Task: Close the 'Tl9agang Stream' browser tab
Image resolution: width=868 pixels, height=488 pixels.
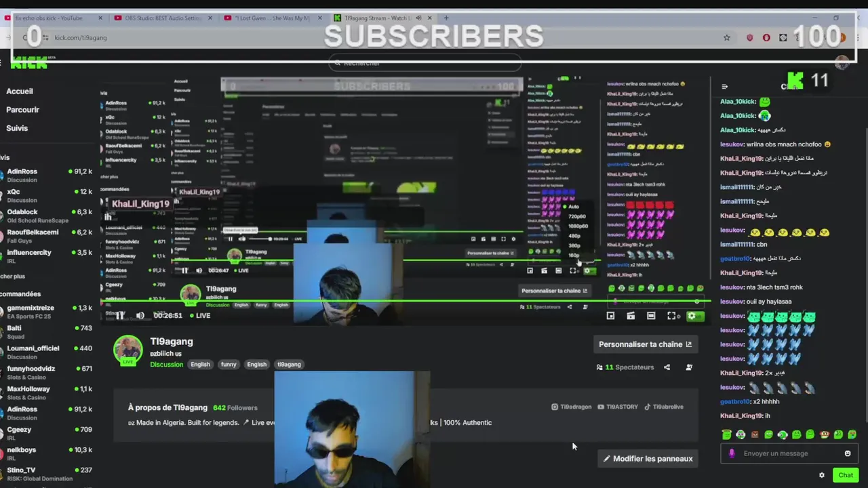Action: click(x=430, y=18)
